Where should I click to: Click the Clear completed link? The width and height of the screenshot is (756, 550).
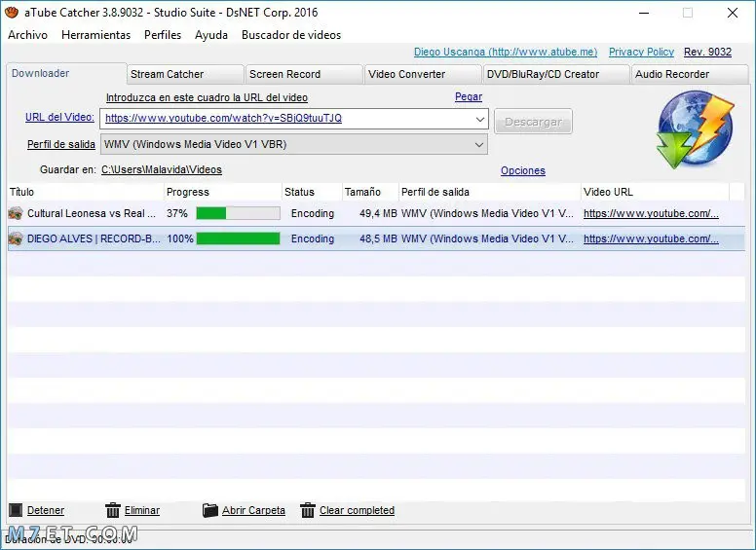click(x=357, y=510)
